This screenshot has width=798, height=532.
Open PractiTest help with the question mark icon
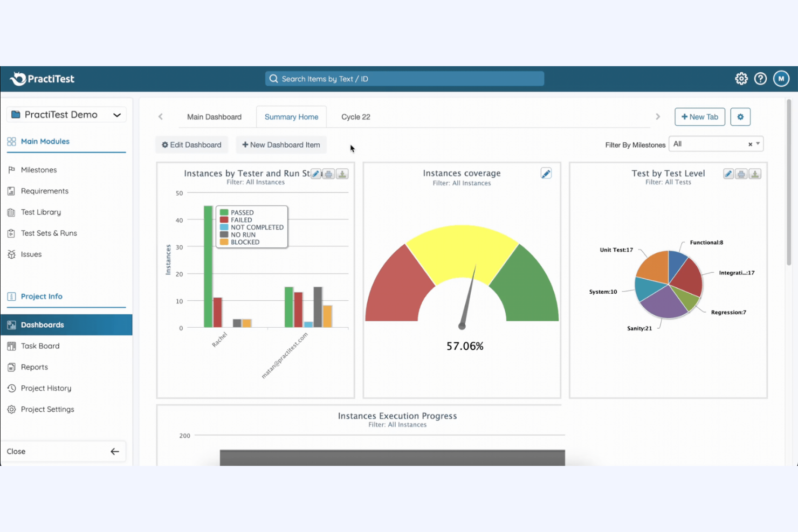coord(760,78)
